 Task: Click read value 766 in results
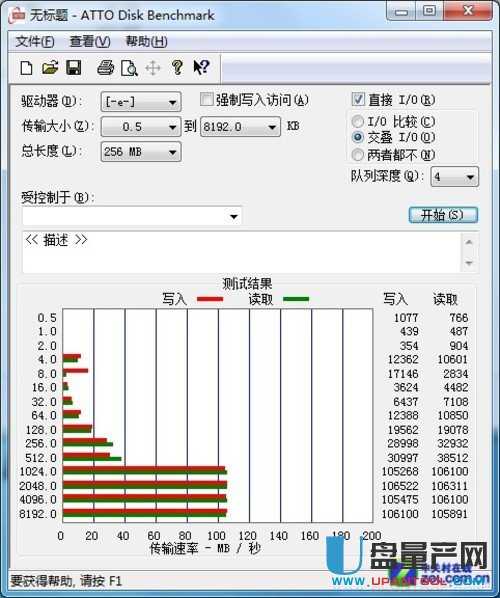coord(458,317)
